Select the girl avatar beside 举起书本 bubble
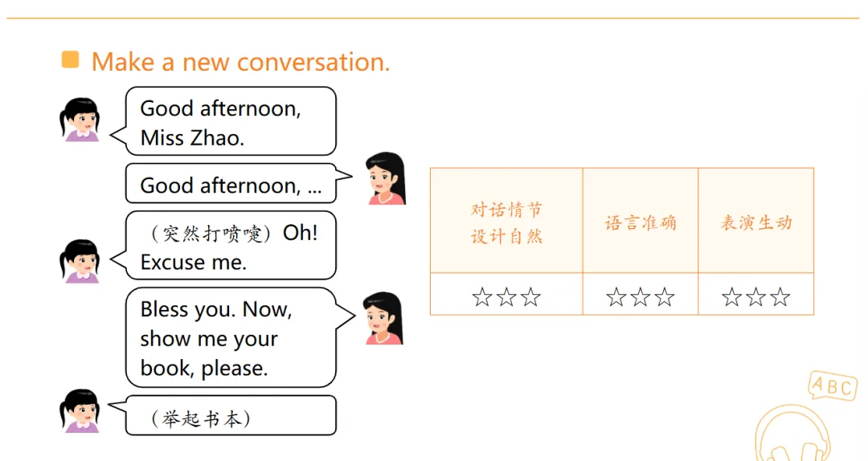 (x=80, y=410)
